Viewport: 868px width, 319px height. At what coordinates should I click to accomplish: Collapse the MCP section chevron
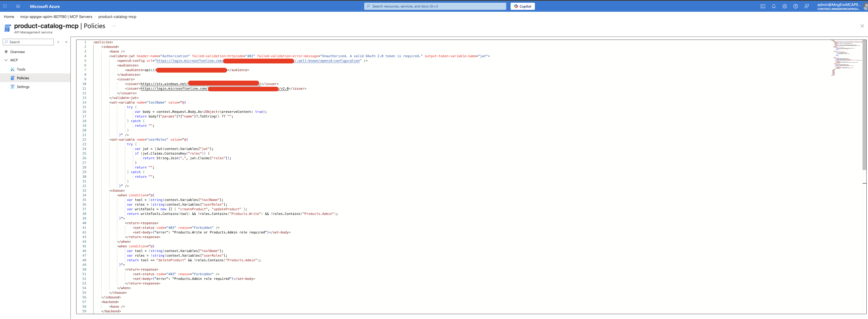pos(6,60)
